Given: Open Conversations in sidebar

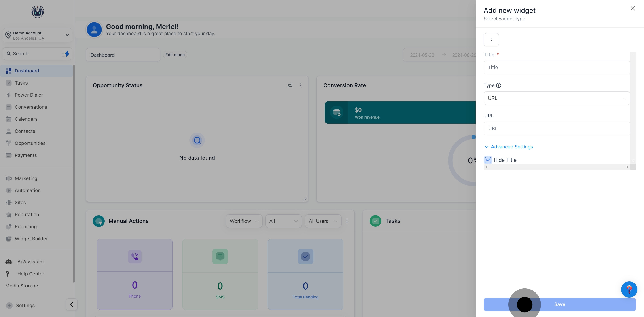Looking at the screenshot, I should 31,107.
